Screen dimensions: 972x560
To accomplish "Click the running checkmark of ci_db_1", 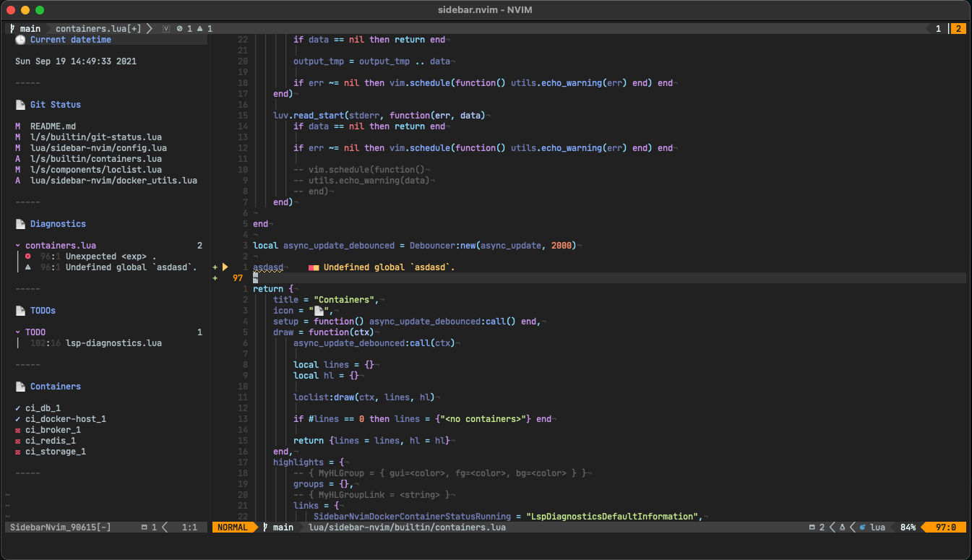I will 18,408.
